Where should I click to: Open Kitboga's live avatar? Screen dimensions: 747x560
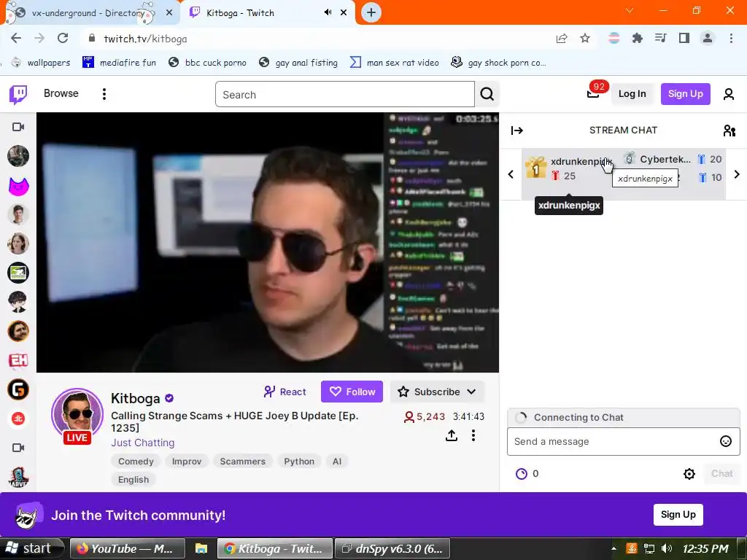pyautogui.click(x=77, y=415)
